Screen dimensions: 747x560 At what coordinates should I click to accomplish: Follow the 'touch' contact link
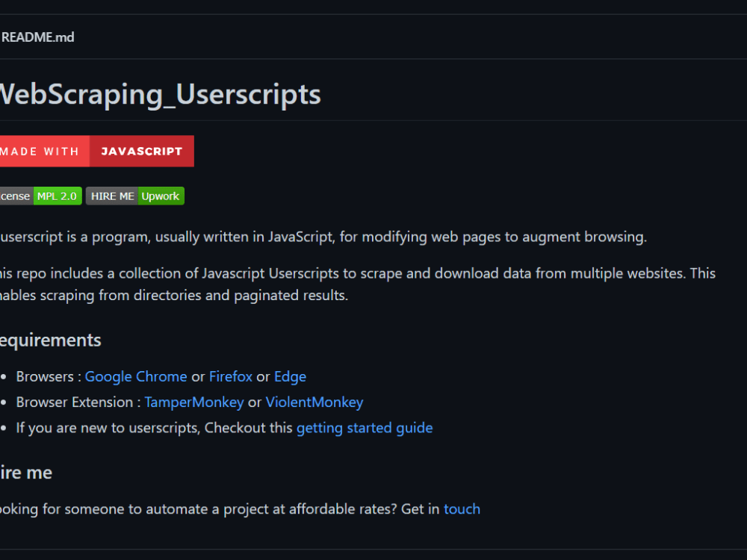462,509
